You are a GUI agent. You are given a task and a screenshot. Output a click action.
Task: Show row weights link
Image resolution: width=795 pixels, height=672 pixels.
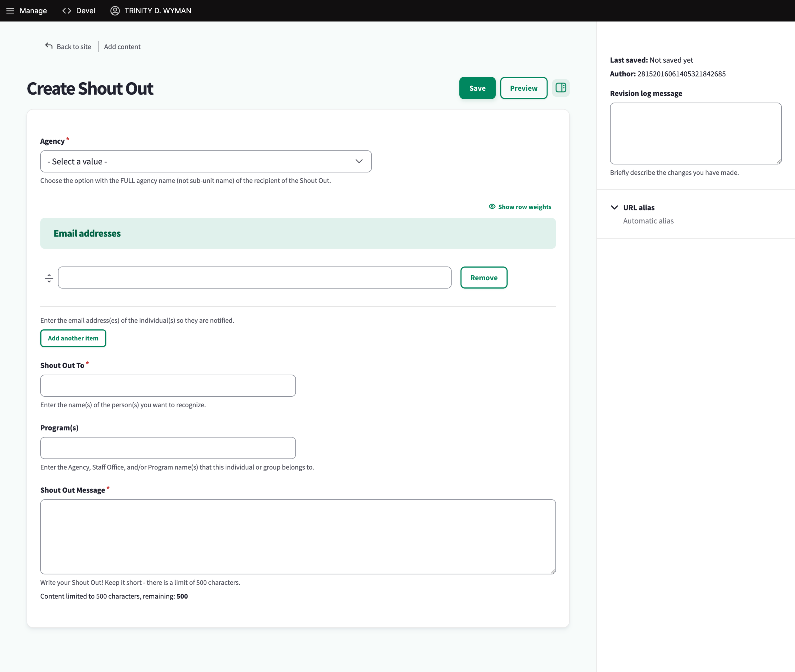click(525, 207)
